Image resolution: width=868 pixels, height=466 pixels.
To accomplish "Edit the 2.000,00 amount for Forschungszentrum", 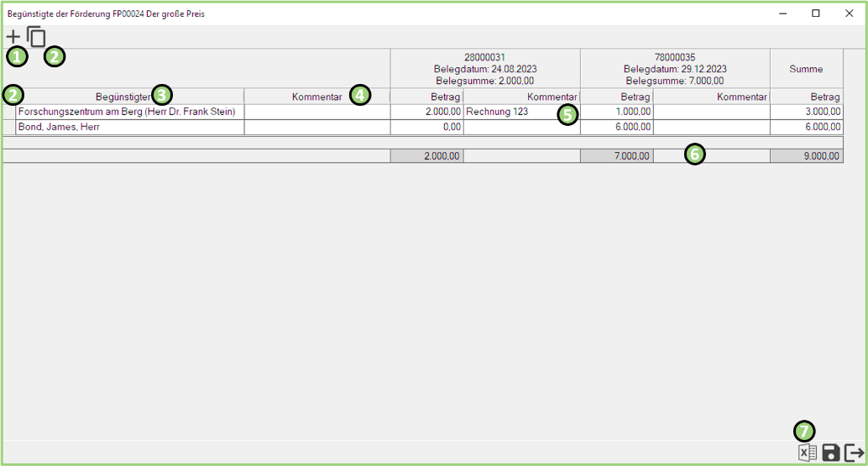I will pos(426,112).
